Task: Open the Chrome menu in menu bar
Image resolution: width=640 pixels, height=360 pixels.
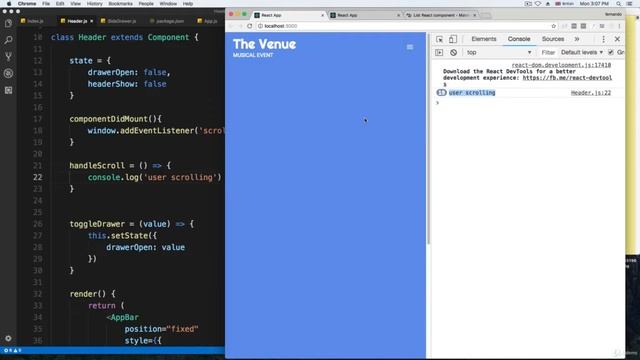Action: click(27, 4)
